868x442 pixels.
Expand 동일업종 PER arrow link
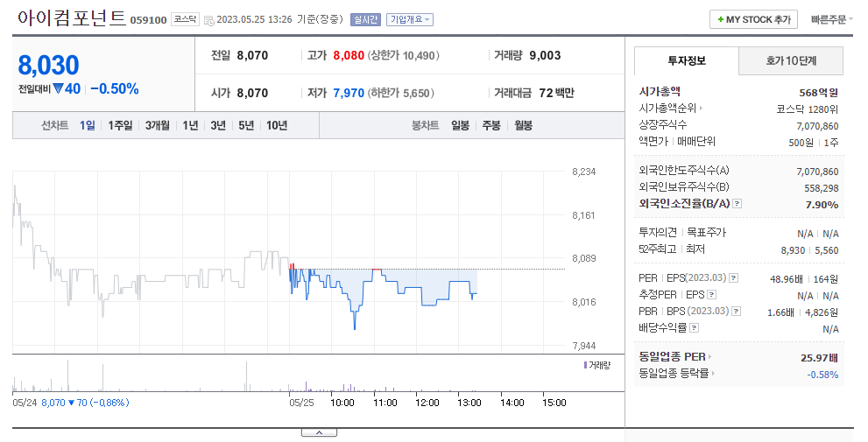point(709,357)
